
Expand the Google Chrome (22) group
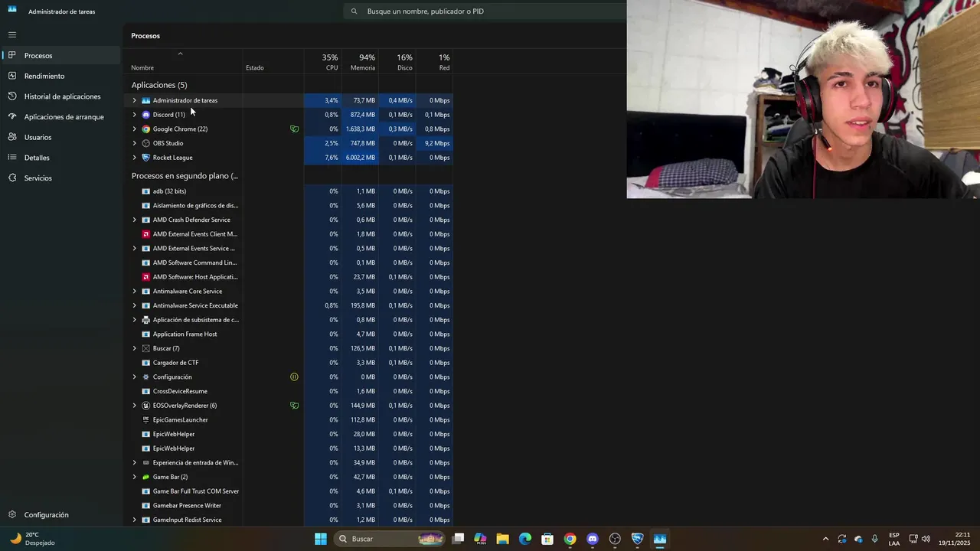[135, 129]
